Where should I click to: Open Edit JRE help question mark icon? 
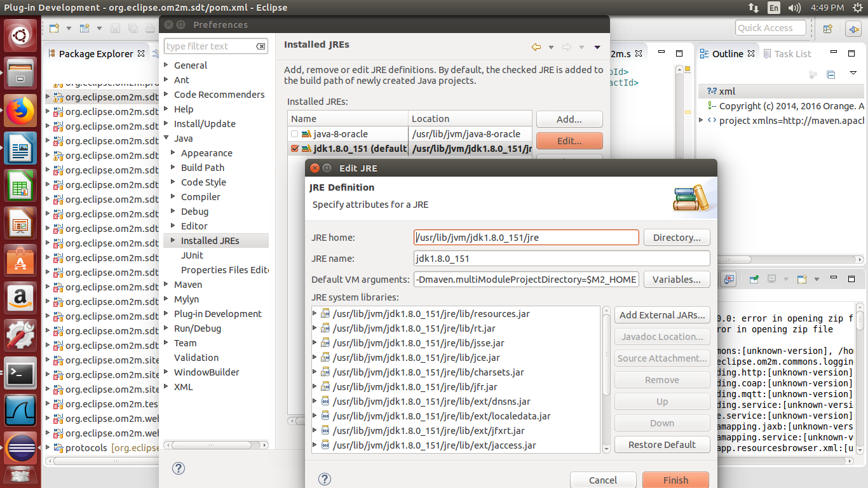(325, 479)
